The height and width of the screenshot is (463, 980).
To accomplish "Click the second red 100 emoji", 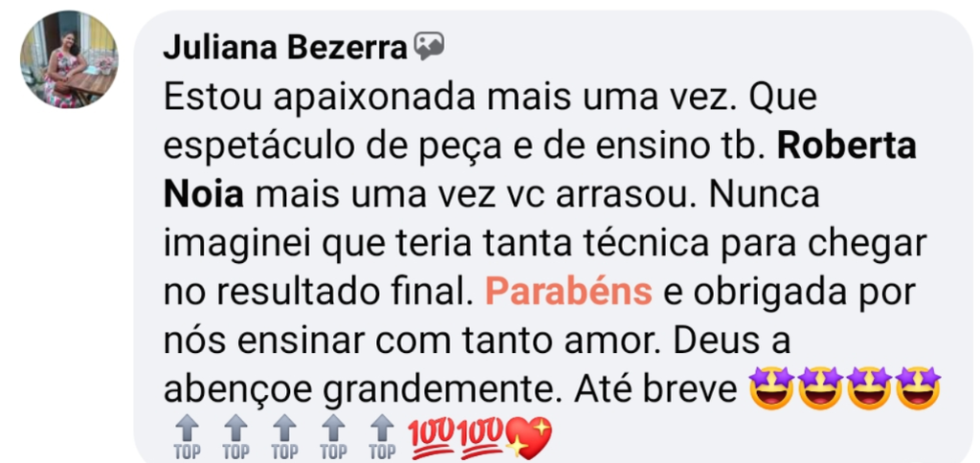I will 480,437.
